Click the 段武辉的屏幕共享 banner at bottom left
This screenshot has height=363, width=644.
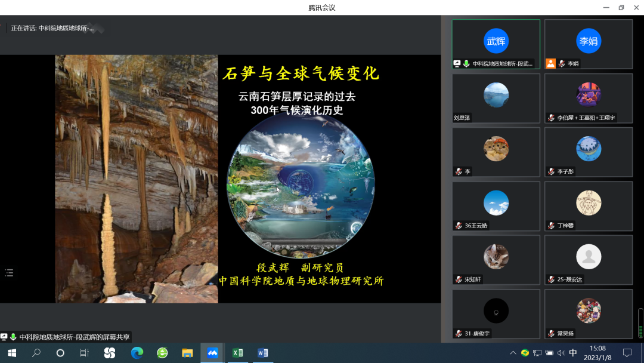[x=66, y=336]
